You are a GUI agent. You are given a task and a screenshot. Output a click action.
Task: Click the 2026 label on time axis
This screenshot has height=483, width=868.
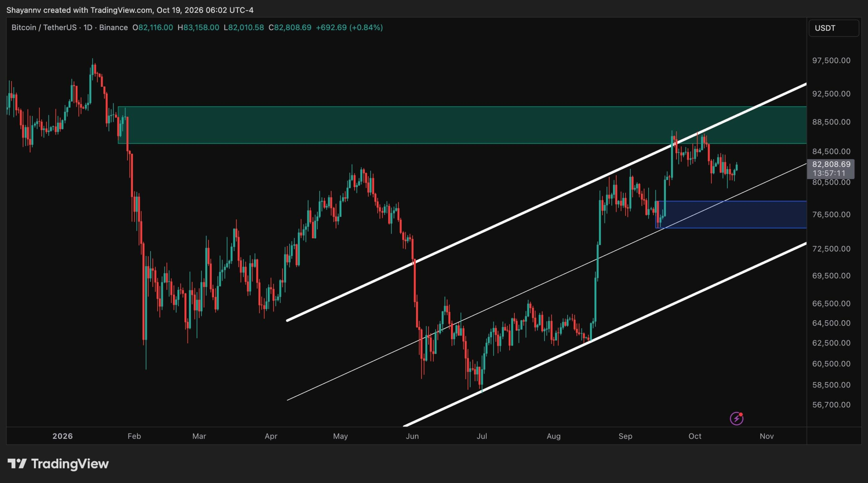[x=62, y=436]
